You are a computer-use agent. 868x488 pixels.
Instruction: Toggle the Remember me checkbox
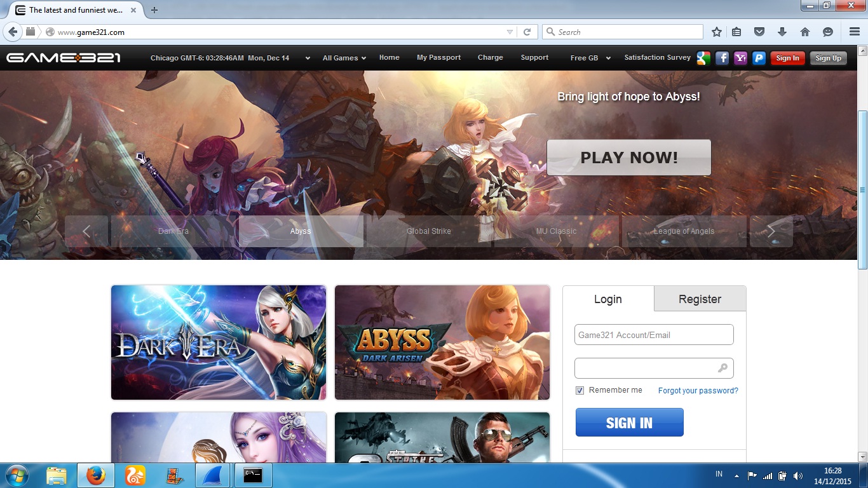click(x=580, y=391)
